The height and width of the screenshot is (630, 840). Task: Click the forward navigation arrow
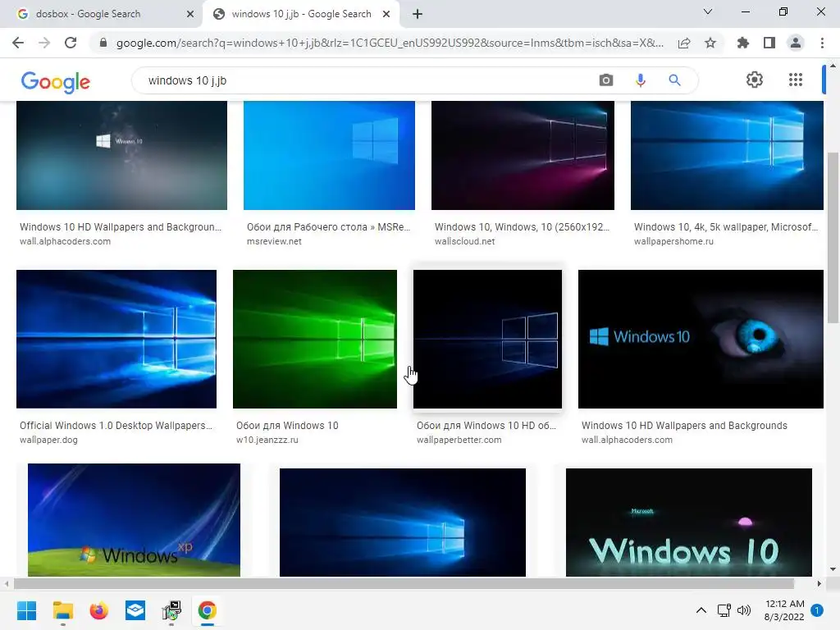44,43
